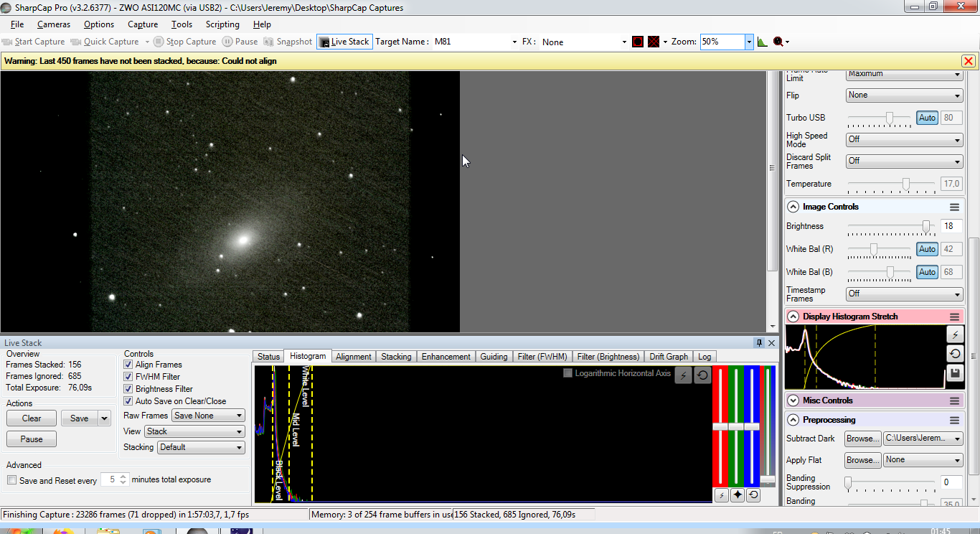This screenshot has height=534, width=980.
Task: Click the save (floppy disk) icon in histogram stretch
Action: [x=954, y=373]
